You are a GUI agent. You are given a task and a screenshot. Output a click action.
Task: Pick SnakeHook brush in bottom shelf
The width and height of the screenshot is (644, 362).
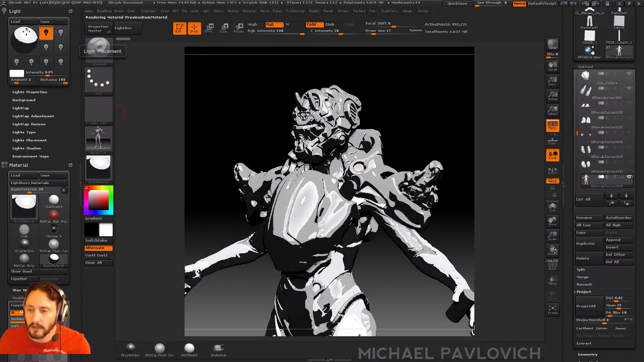pos(218,349)
